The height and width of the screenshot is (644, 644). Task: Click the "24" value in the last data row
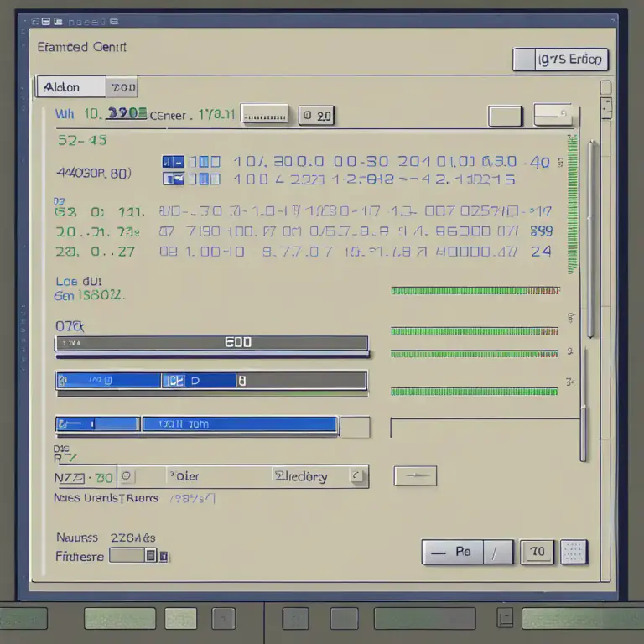(x=541, y=252)
